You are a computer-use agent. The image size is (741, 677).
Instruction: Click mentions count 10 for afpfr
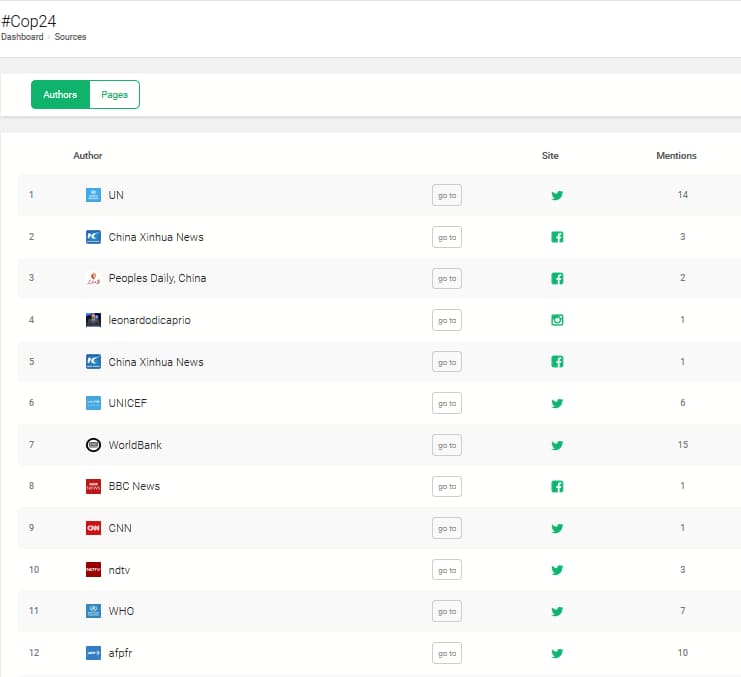point(682,652)
